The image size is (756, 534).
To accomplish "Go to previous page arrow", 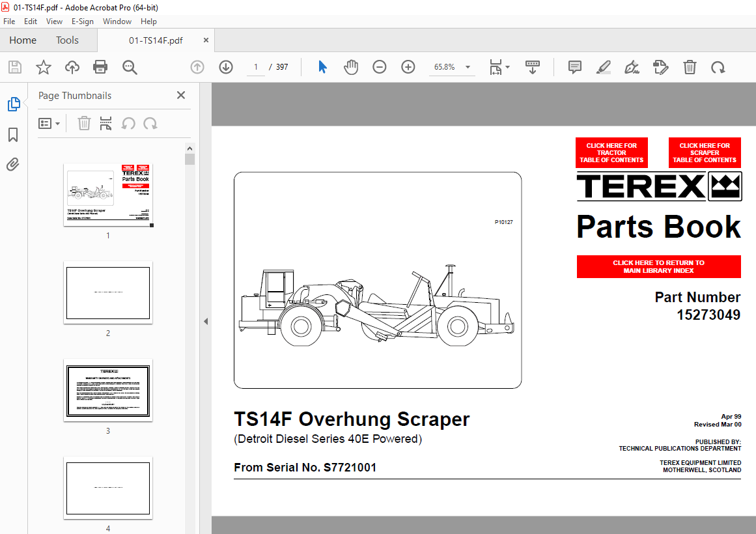I will tap(197, 67).
